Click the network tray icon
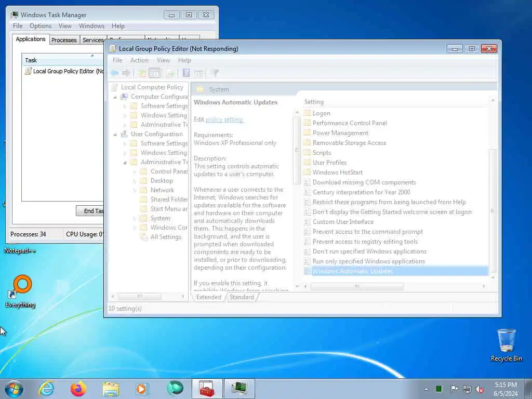Image resolution: width=532 pixels, height=399 pixels. pos(467,390)
